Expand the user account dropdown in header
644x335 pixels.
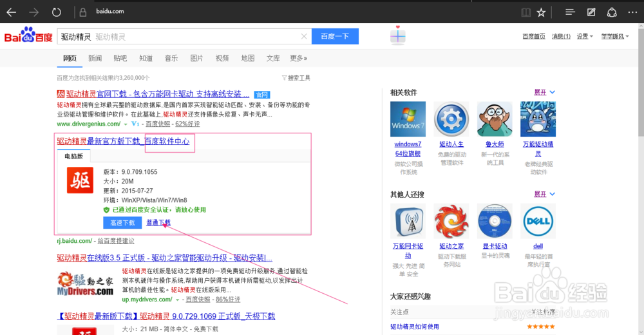(x=615, y=37)
